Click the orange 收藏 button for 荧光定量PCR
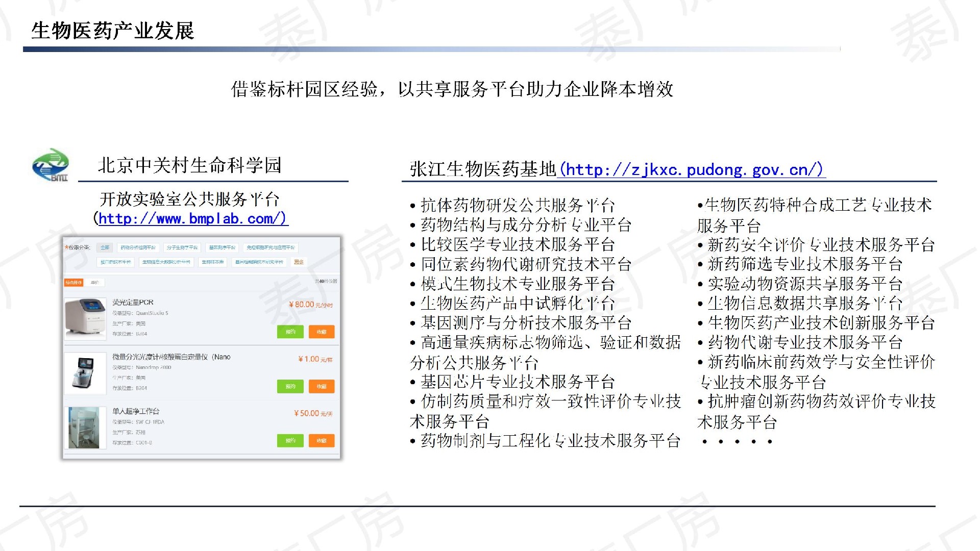 [322, 332]
